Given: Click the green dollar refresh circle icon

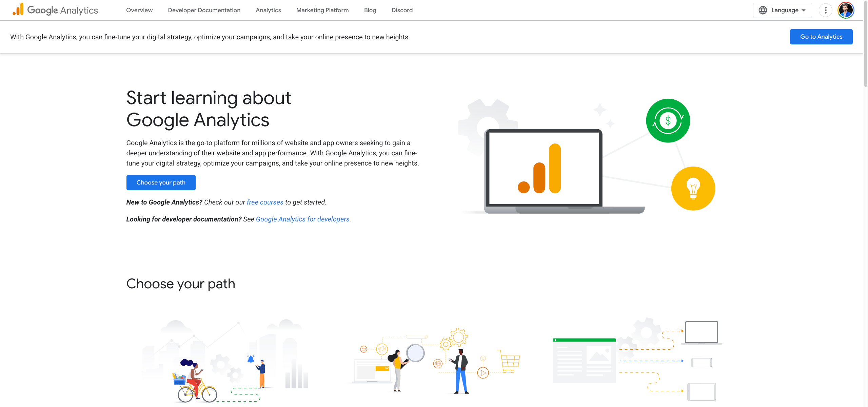Looking at the screenshot, I should tap(668, 121).
